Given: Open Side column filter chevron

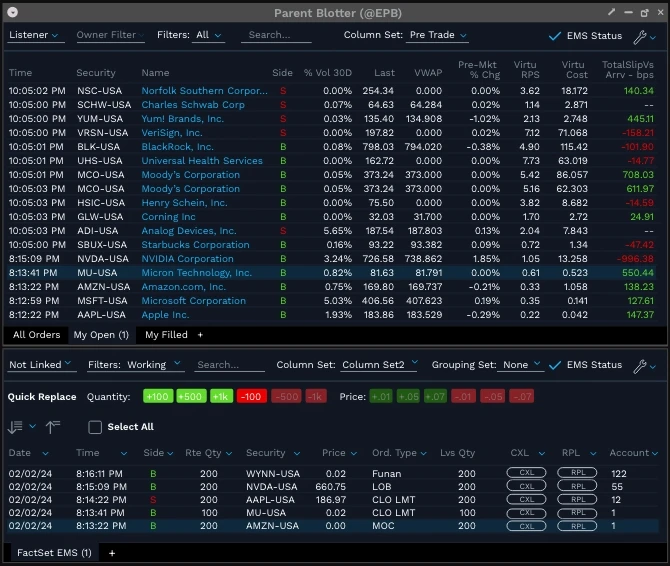Looking at the screenshot, I should click(170, 453).
